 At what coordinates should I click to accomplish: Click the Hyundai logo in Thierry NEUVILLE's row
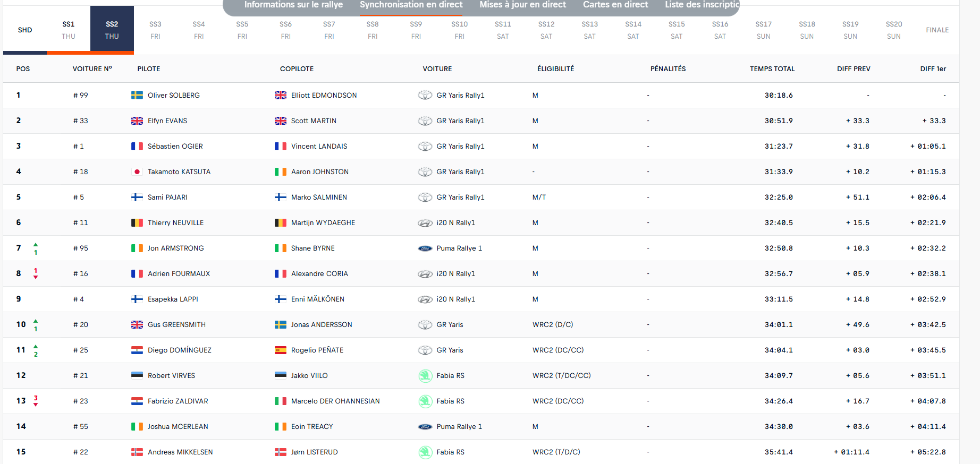425,223
